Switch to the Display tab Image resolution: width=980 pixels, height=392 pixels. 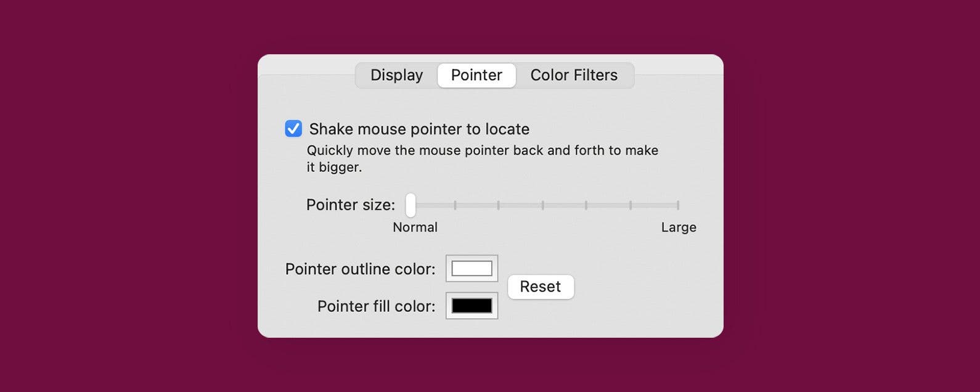click(396, 75)
